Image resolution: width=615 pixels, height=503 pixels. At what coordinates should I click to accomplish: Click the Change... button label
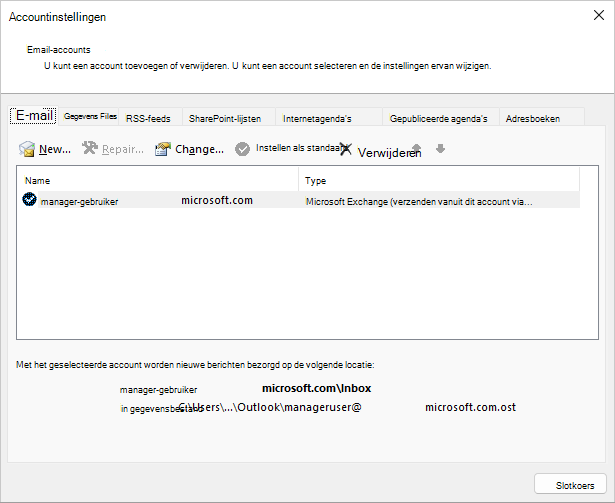[199, 149]
